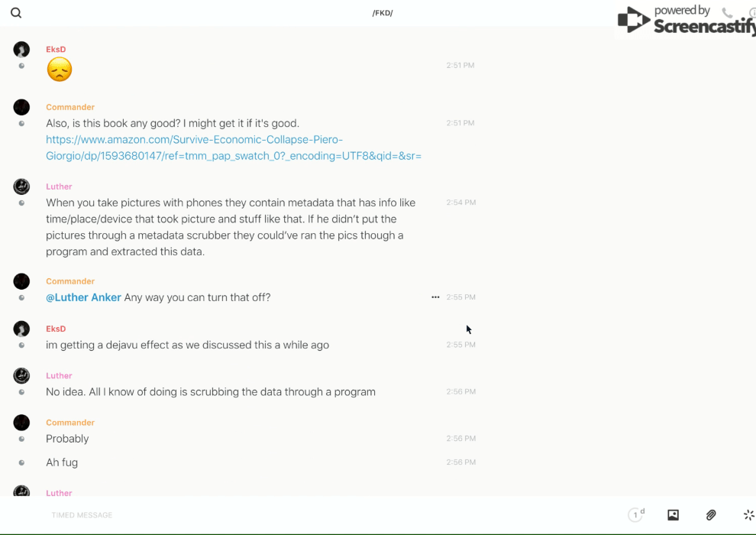Click the burst icon in message bar
756x535 pixels.
click(x=748, y=515)
